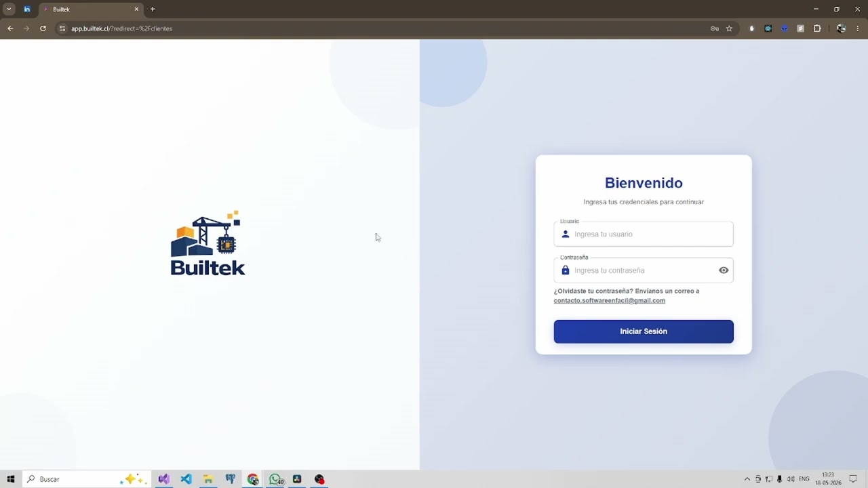Open File Explorer from taskbar
868x488 pixels.
pos(208,479)
